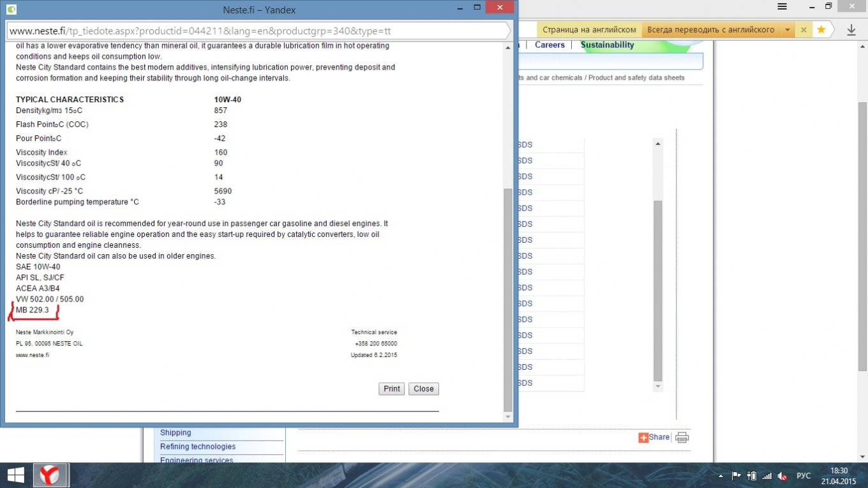Image resolution: width=868 pixels, height=488 pixels.
Task: Click the battery power tray icon
Action: coord(752,476)
